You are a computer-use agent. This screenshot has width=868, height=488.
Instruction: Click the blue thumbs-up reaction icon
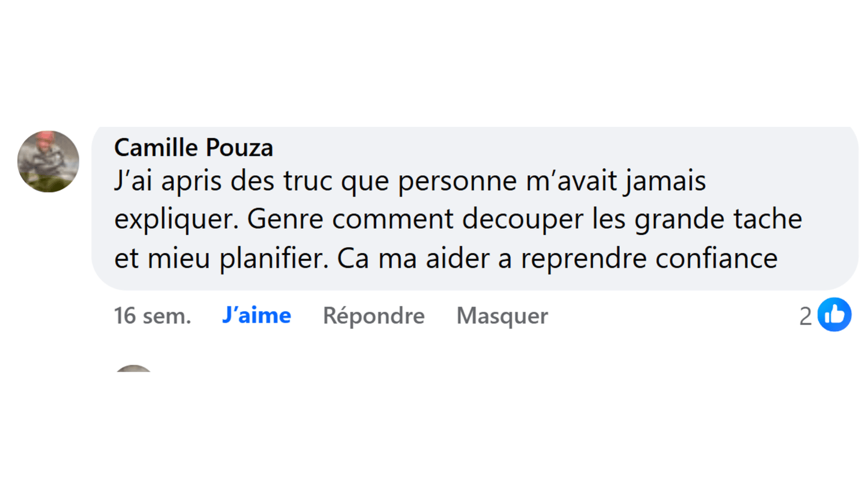(x=834, y=315)
